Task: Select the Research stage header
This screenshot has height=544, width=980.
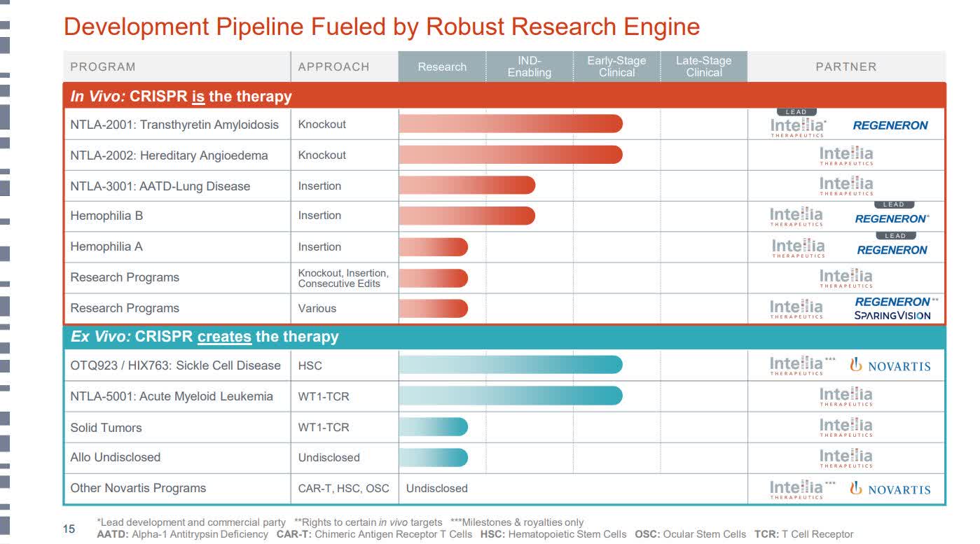Action: (x=442, y=67)
